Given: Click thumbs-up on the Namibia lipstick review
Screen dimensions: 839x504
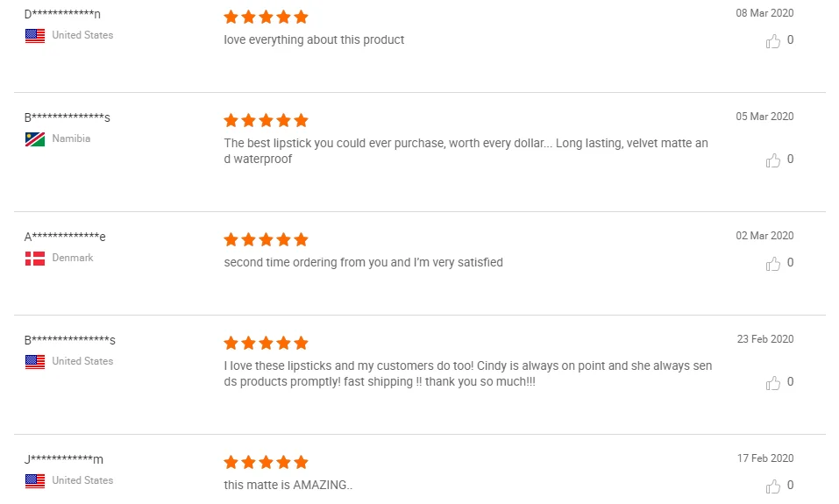Looking at the screenshot, I should pyautogui.click(x=773, y=160).
